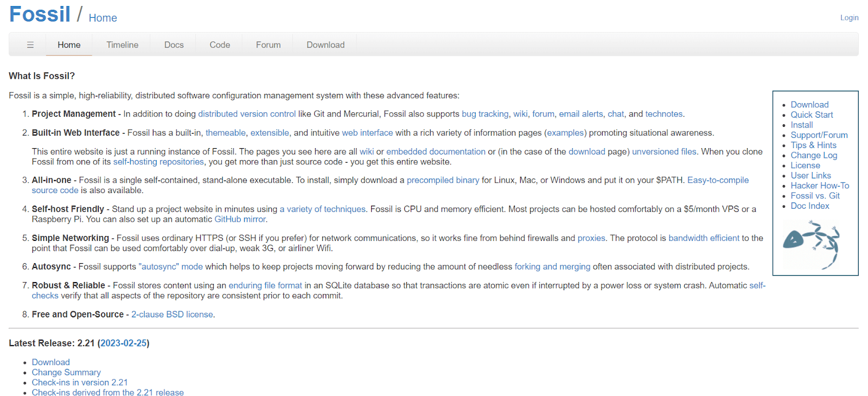
Task: Follow the distributed version control link
Action: coord(247,114)
